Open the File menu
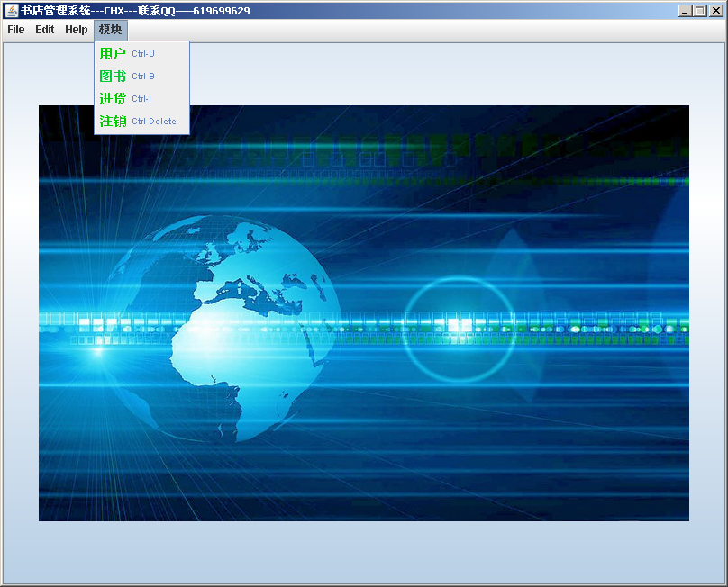 16,30
